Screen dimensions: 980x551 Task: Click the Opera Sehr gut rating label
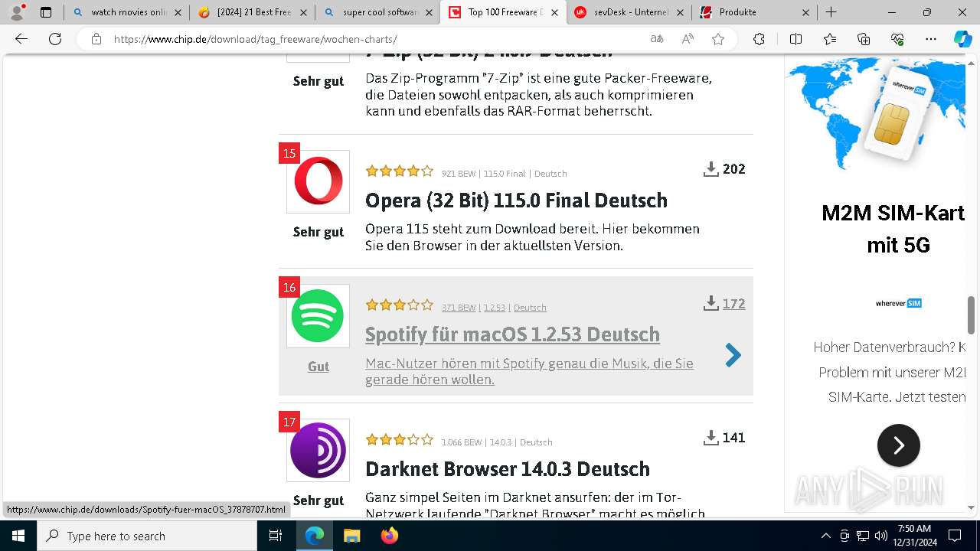318,232
